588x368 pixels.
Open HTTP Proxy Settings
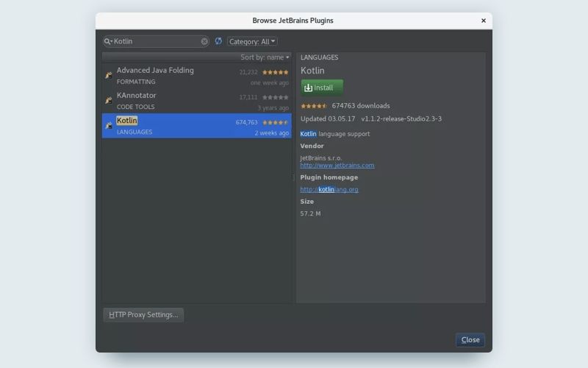143,315
